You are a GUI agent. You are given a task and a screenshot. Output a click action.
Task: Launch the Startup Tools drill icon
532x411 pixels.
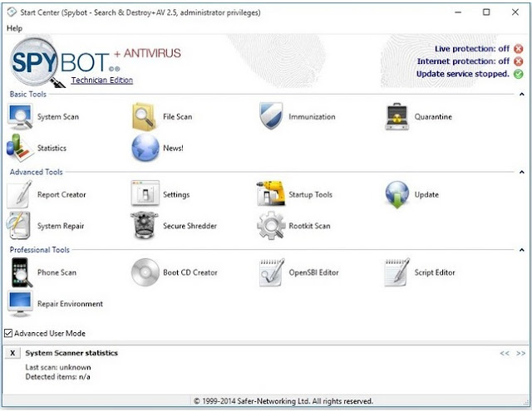point(270,193)
